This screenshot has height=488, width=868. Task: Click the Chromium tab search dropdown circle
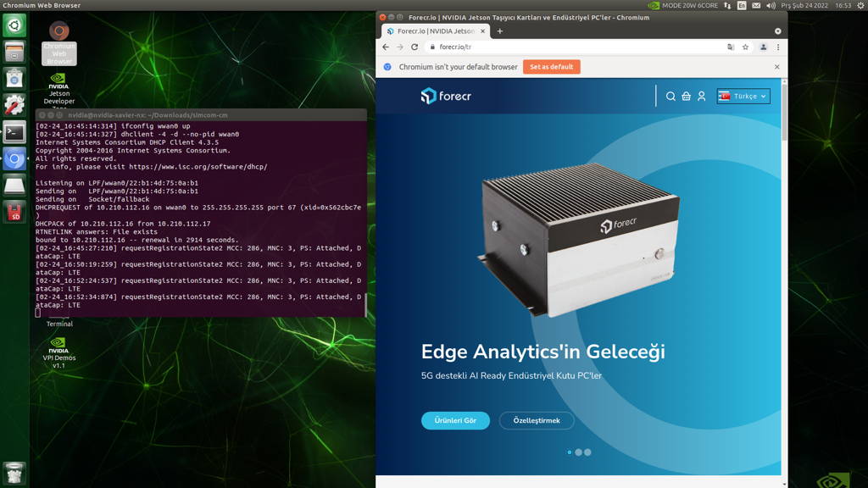(778, 31)
